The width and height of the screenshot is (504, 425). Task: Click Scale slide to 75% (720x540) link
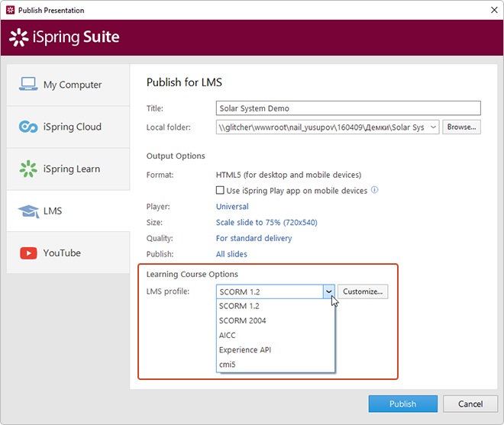267,222
